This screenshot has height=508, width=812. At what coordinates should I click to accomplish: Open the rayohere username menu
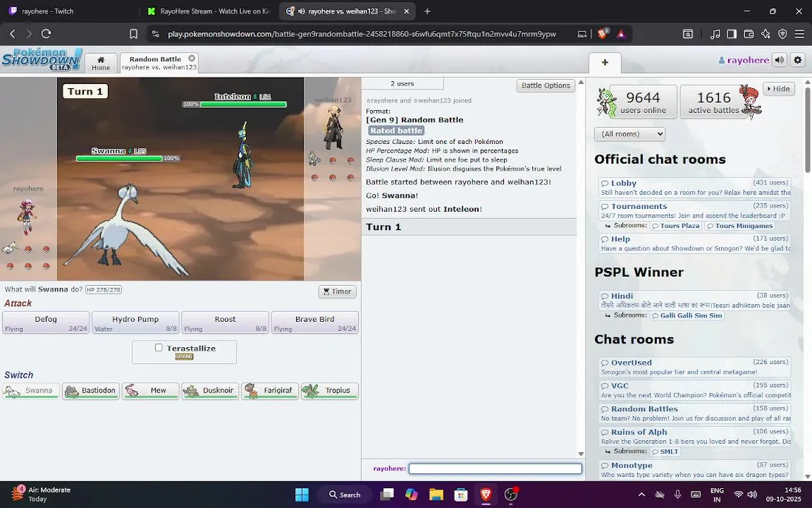pos(744,60)
